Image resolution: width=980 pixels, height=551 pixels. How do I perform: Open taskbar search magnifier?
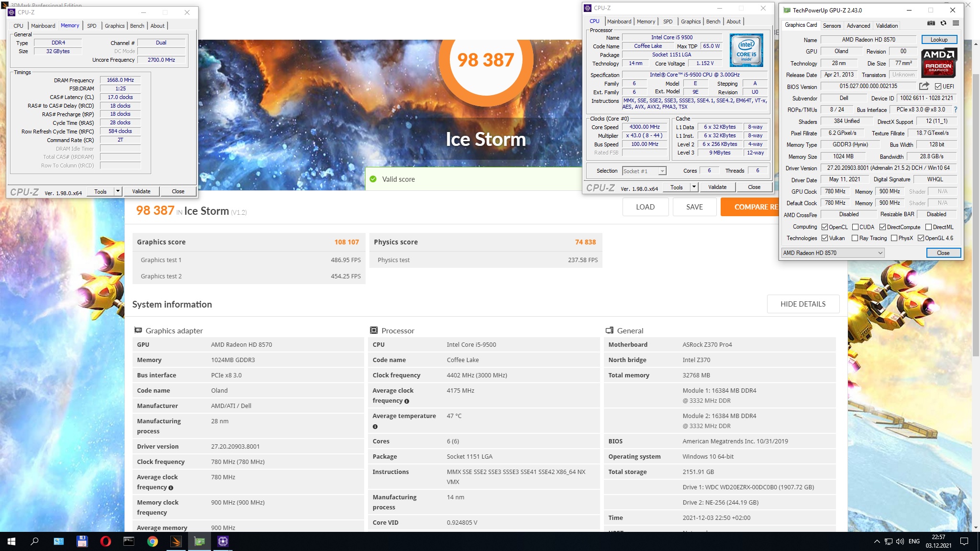34,541
